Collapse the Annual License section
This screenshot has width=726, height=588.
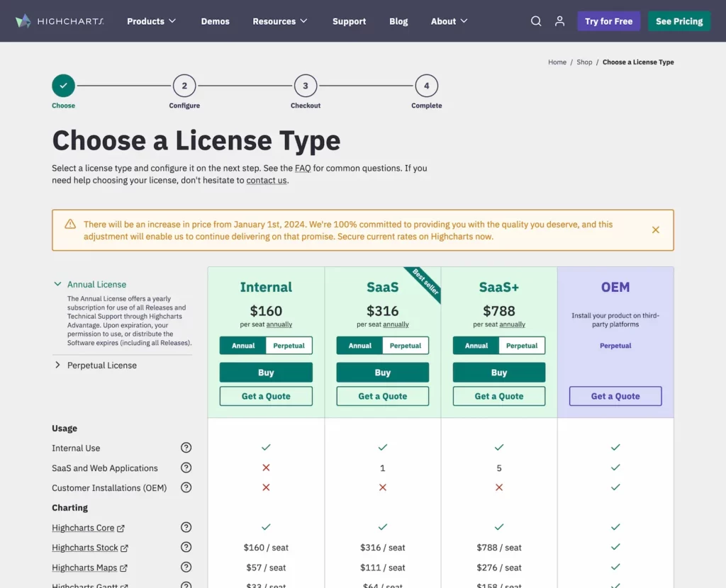96,284
